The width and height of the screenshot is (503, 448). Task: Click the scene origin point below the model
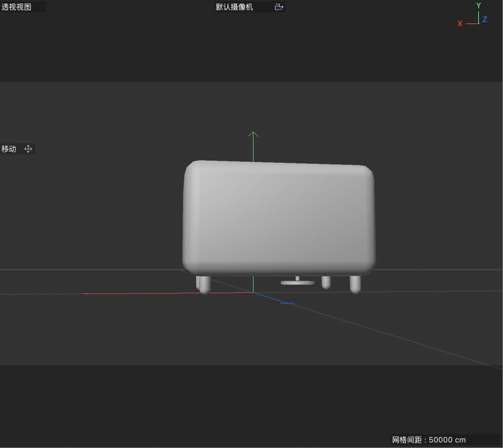[x=254, y=292]
